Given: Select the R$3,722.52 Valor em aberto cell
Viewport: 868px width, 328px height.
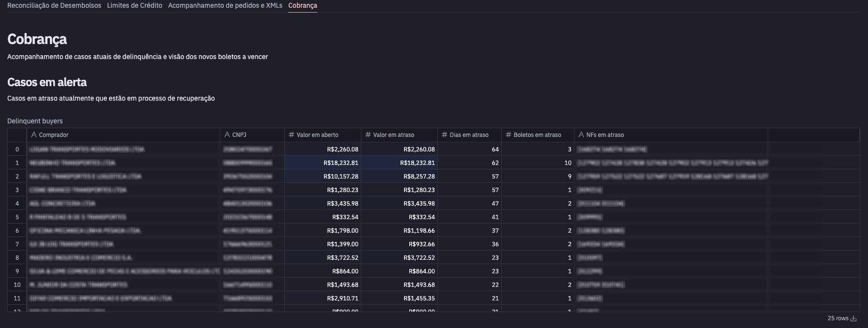Looking at the screenshot, I should pos(323,258).
